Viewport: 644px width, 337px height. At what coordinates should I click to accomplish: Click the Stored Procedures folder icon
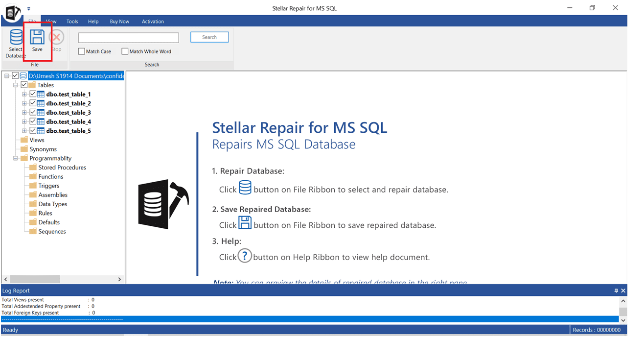(33, 168)
